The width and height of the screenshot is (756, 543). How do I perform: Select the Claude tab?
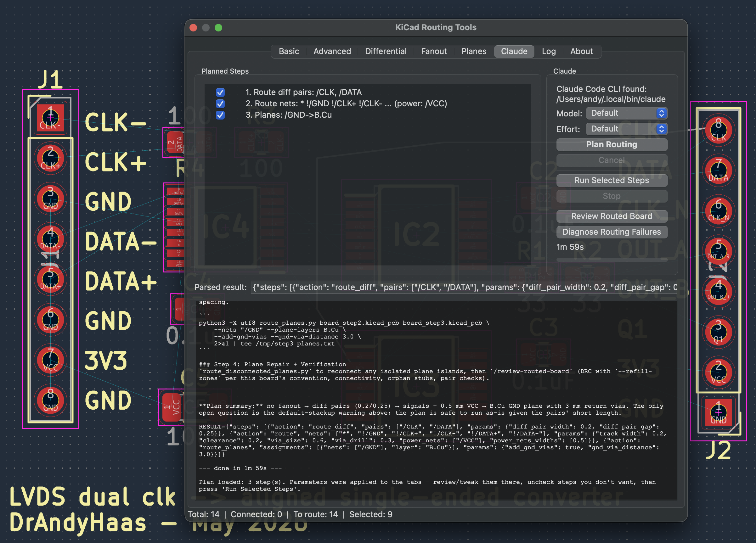point(514,51)
